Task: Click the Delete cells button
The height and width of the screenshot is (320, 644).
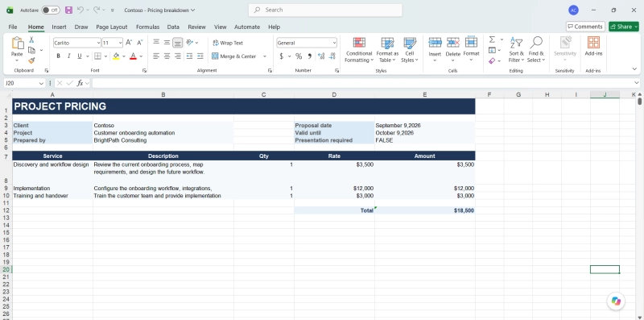Action: 453,49
